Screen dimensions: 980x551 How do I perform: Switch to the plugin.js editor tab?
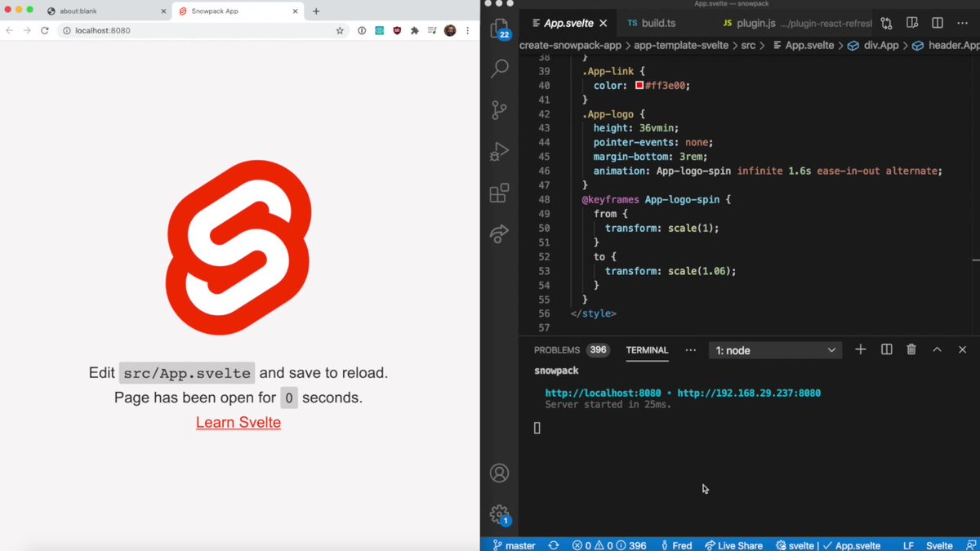[x=796, y=23]
